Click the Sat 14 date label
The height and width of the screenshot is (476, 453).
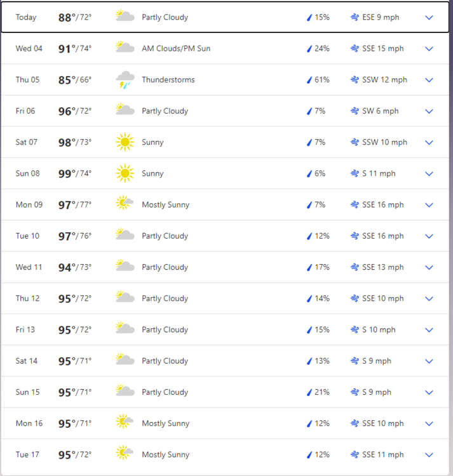coord(27,361)
